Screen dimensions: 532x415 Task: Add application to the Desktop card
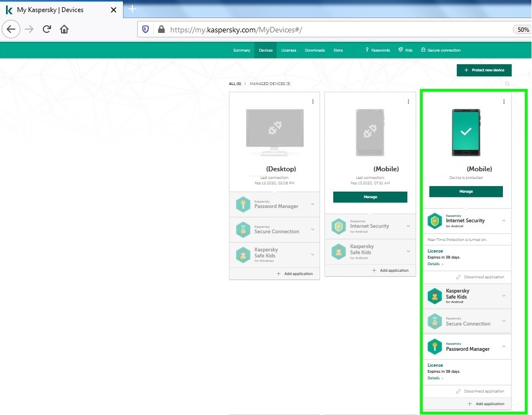(294, 273)
